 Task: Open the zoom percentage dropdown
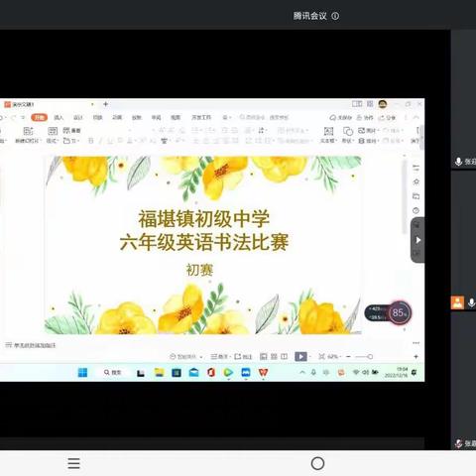coord(334,357)
